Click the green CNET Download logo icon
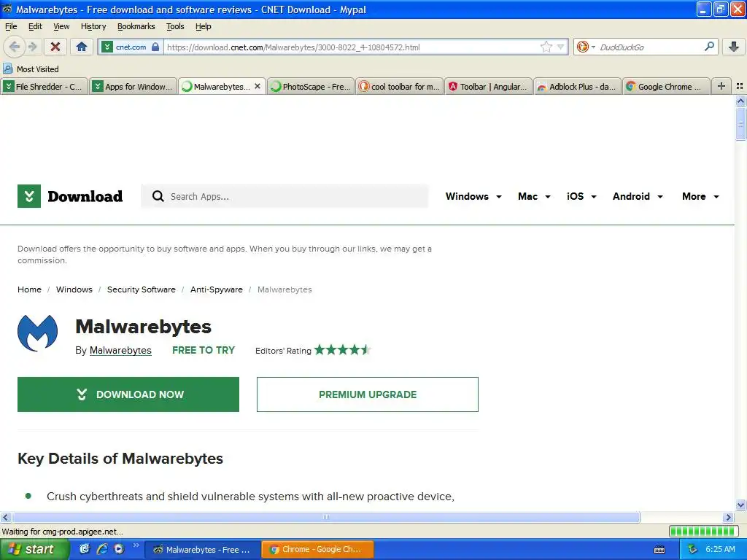The image size is (747, 560). point(29,196)
